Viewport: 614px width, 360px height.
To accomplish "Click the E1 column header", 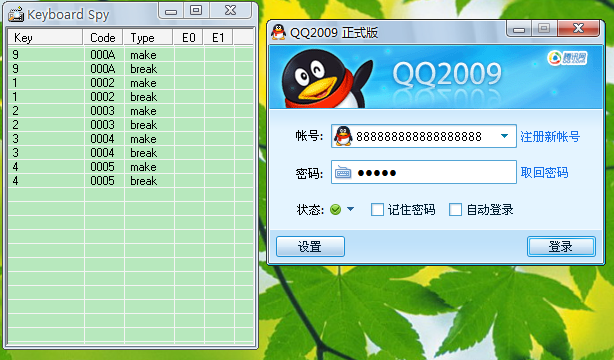I will pyautogui.click(x=218, y=38).
